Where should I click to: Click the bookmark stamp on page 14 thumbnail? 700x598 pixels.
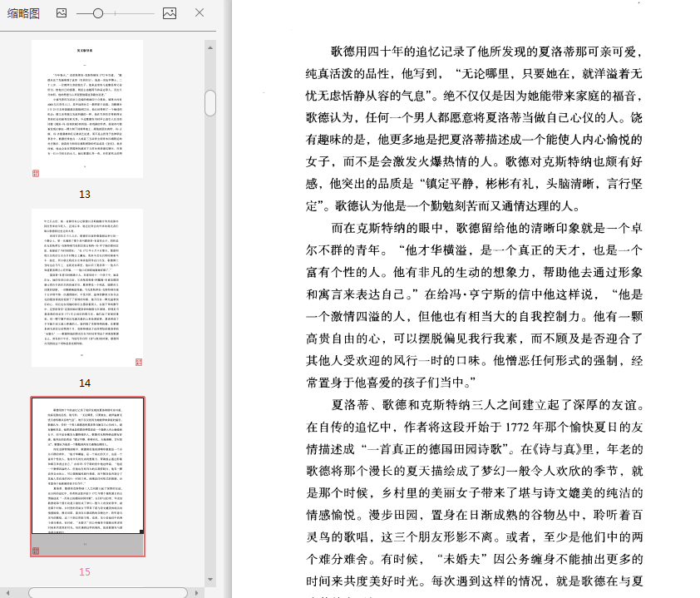(139, 362)
